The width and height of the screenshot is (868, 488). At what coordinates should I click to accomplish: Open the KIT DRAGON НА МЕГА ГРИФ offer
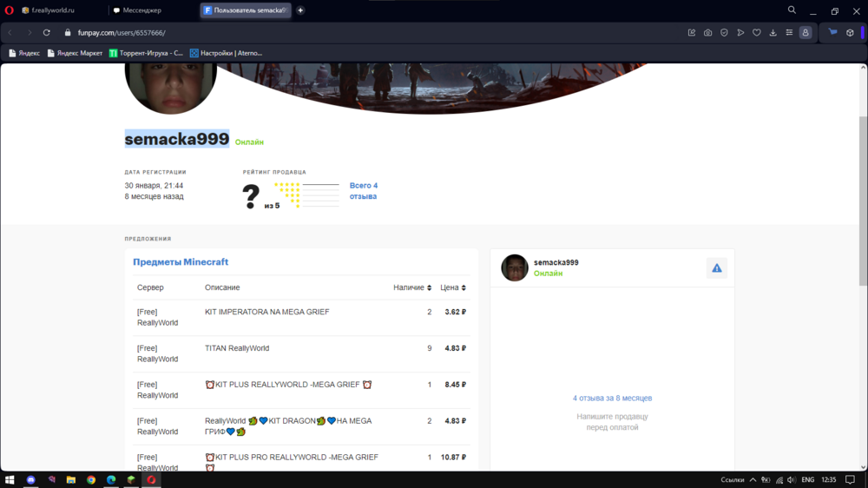click(x=302, y=426)
